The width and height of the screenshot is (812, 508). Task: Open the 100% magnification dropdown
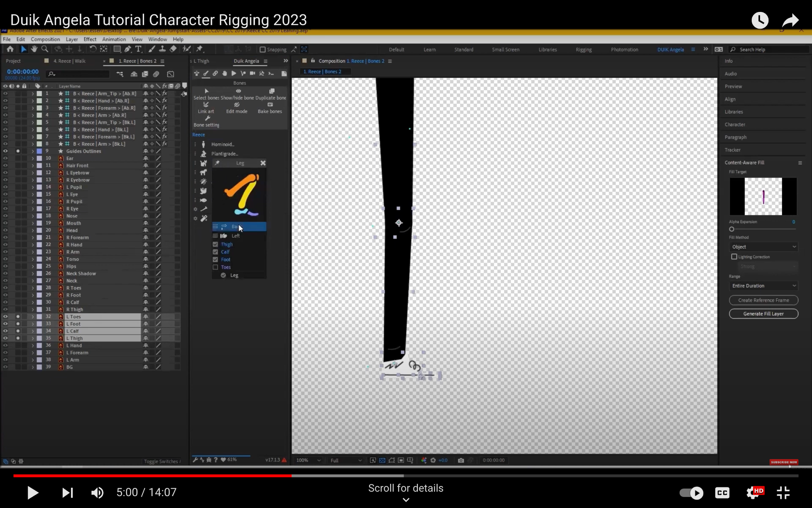point(308,460)
